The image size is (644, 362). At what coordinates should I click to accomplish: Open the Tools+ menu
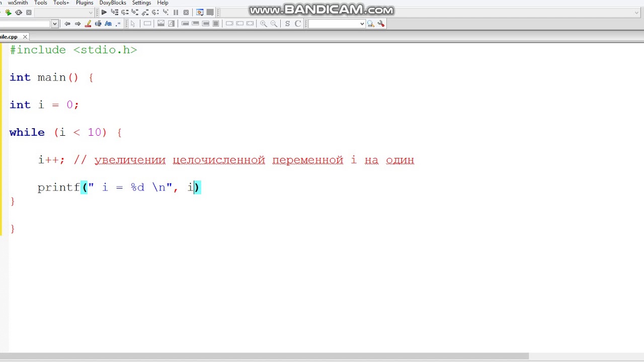point(61,3)
